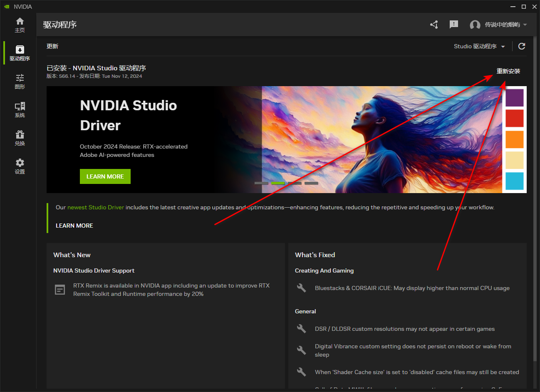Click the orange color swatch in banner

[515, 139]
